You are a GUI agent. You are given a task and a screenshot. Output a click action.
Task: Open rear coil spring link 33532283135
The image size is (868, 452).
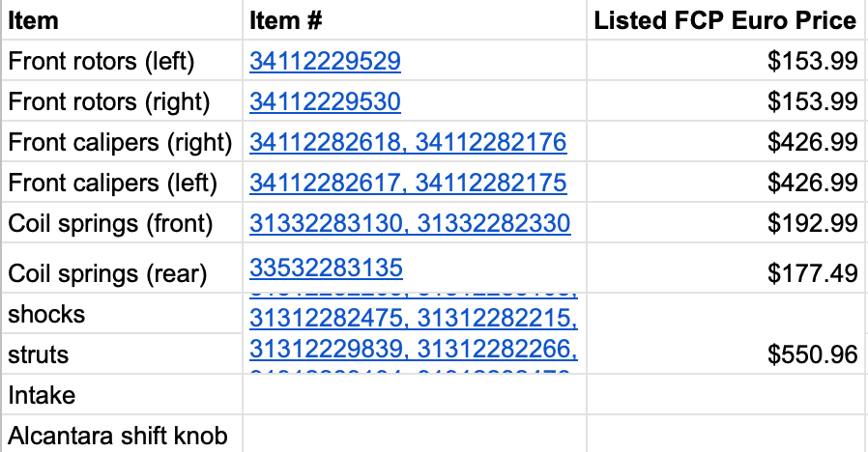(326, 267)
